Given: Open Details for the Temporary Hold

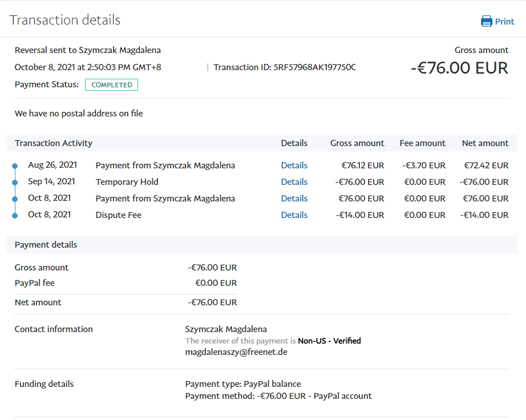Looking at the screenshot, I should pyautogui.click(x=294, y=182).
